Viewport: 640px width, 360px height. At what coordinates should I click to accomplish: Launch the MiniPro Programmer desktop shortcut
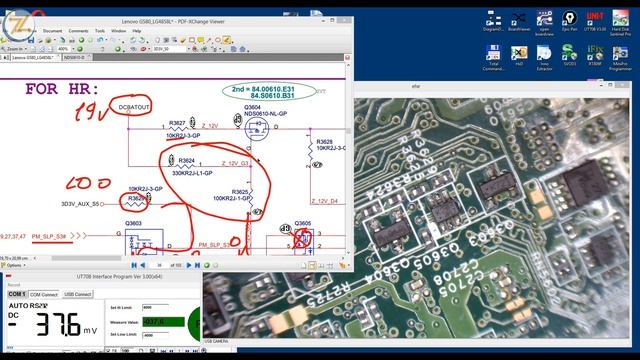[x=620, y=58]
